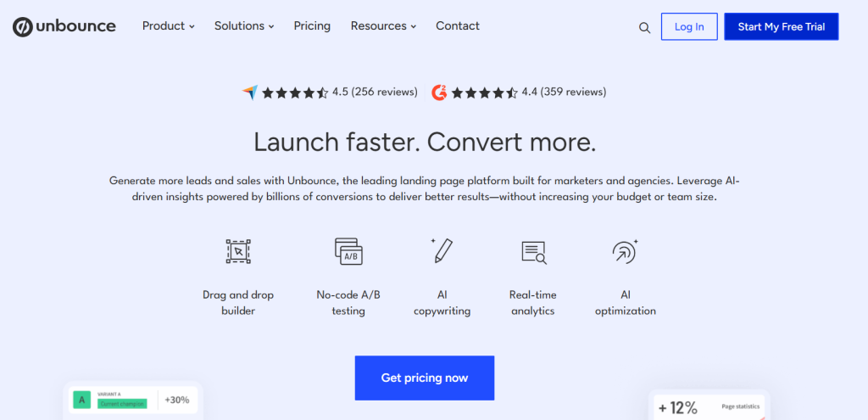Click the Real-time analytics label
The image size is (868, 420).
(x=533, y=303)
